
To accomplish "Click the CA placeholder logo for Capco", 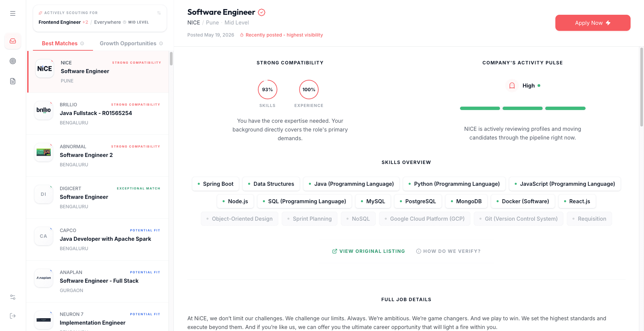I will tap(44, 236).
